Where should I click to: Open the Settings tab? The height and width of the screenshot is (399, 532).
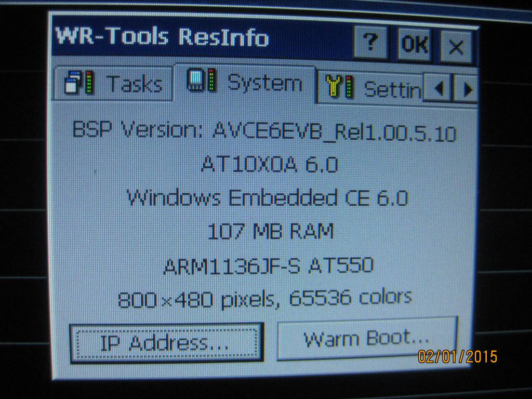pos(370,88)
